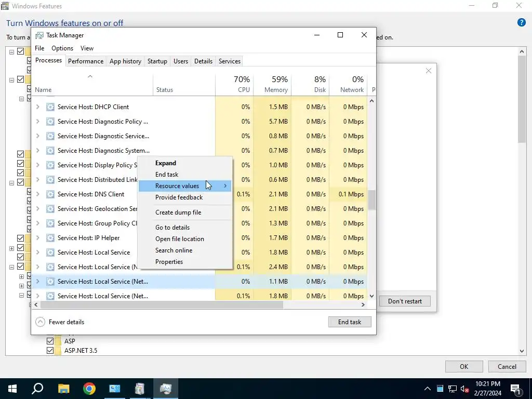Click the Task Manager taskbar icon
This screenshot has width=532, height=399.
pyautogui.click(x=166, y=389)
